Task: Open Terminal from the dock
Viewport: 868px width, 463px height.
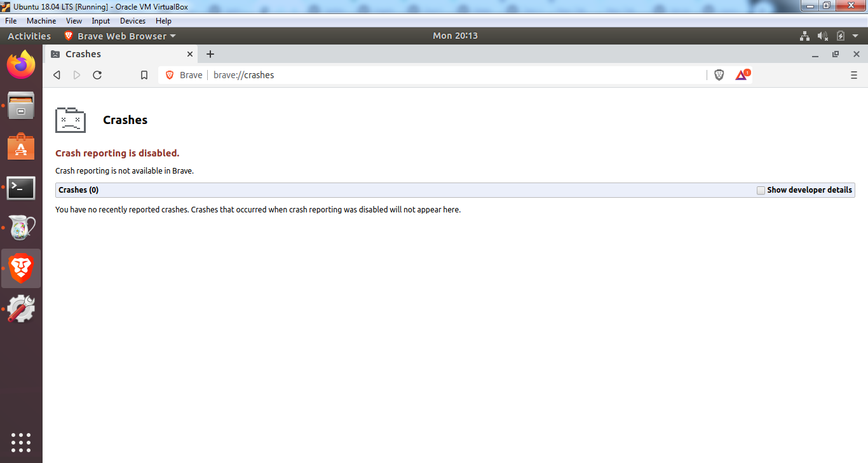Action: [21, 188]
